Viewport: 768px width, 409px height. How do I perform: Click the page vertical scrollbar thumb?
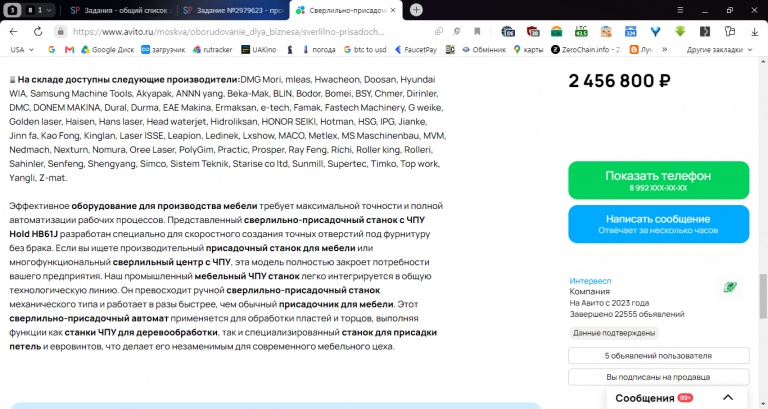[x=763, y=296]
